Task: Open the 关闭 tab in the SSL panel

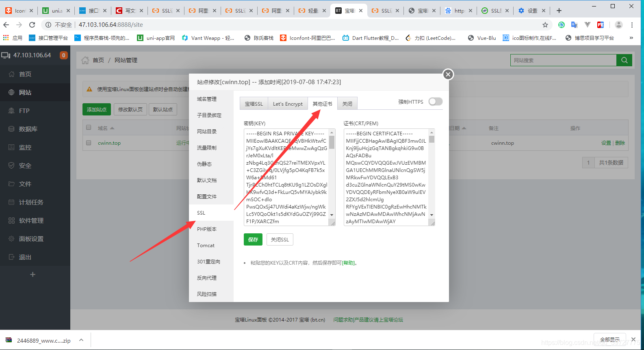Action: click(347, 104)
